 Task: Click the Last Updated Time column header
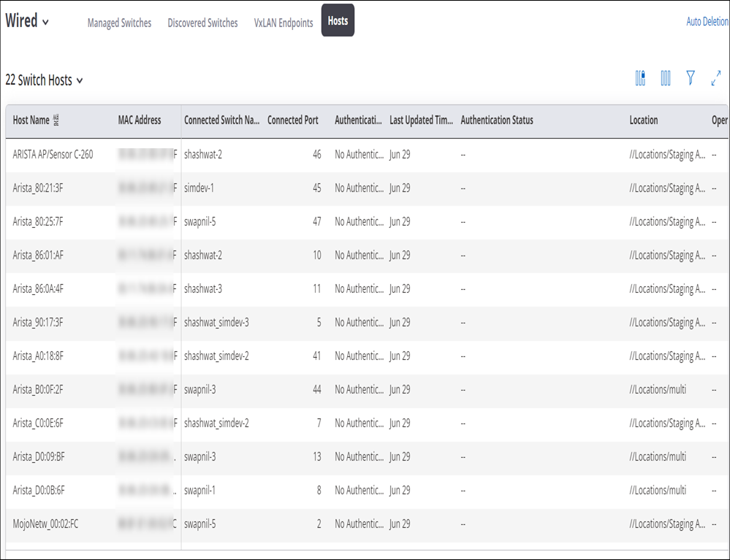pos(421,120)
